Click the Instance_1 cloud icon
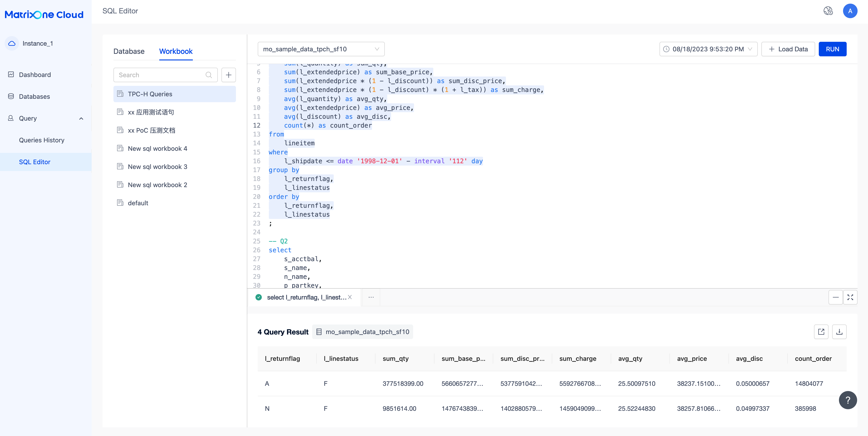This screenshot has height=436, width=868. coord(12,44)
